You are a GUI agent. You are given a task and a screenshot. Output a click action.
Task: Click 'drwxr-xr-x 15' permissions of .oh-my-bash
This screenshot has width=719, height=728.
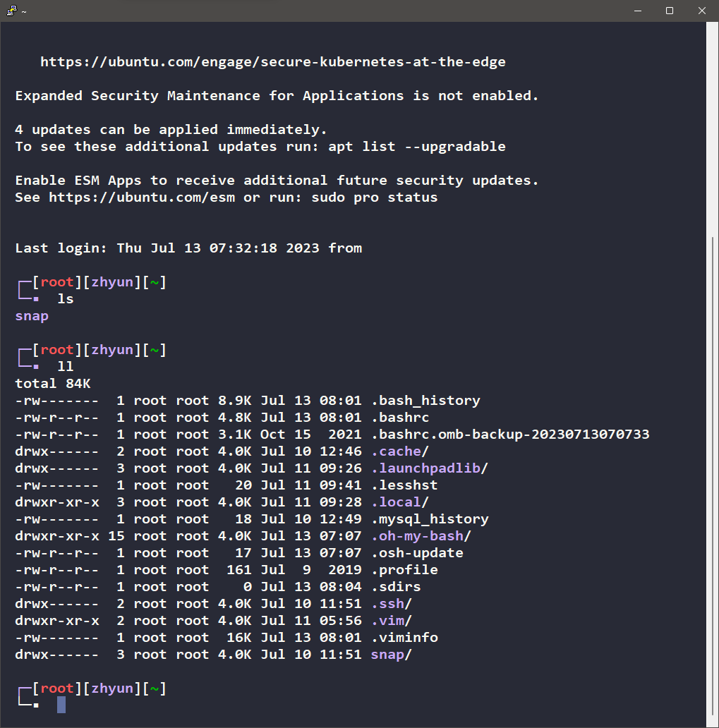(x=70, y=536)
